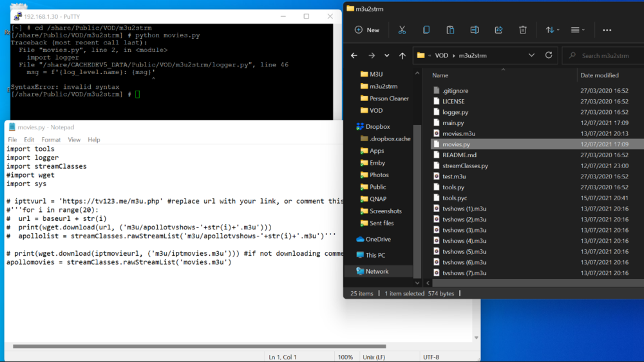Viewport: 644px width, 362px height.
Task: Click the Rename icon in Explorer toolbar
Action: click(475, 30)
